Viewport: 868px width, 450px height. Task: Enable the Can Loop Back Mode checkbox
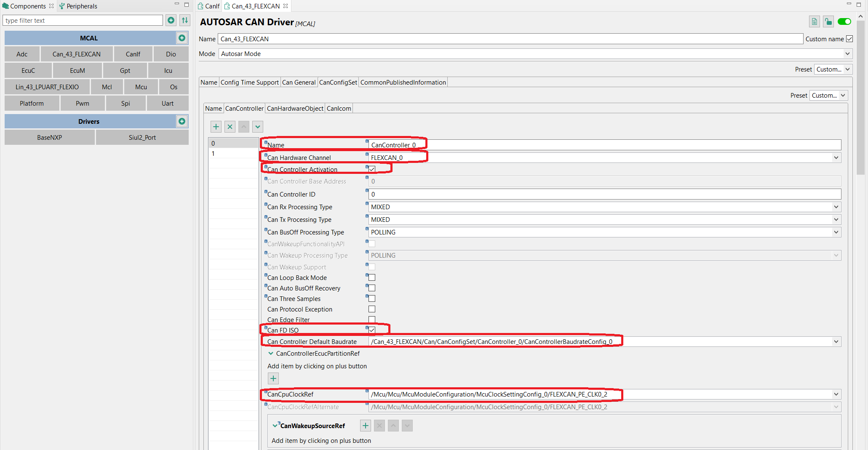tap(371, 277)
